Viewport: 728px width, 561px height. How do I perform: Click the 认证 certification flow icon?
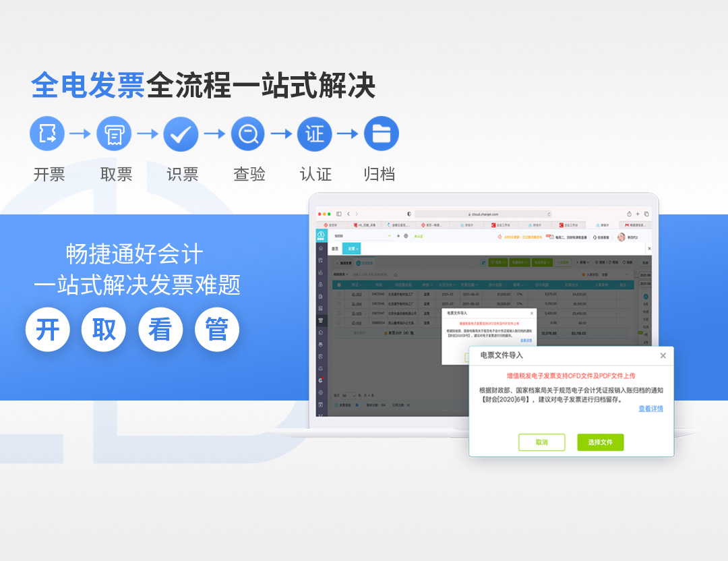tap(314, 134)
